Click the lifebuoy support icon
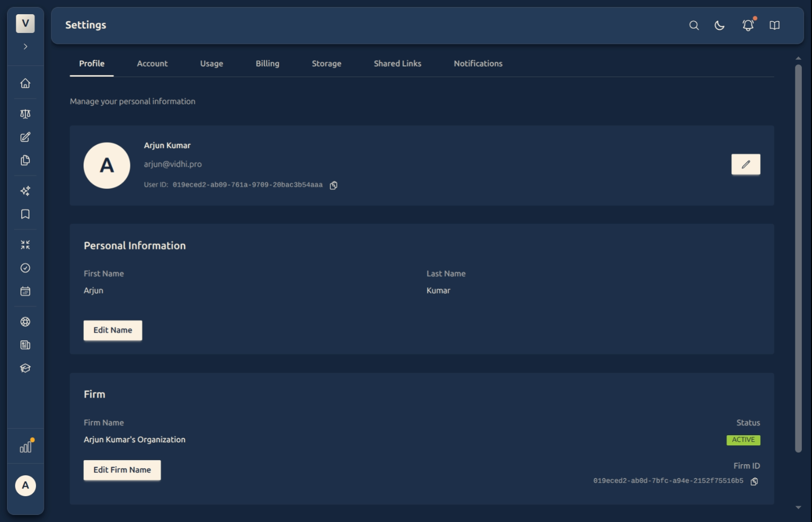This screenshot has width=812, height=522. click(25, 322)
